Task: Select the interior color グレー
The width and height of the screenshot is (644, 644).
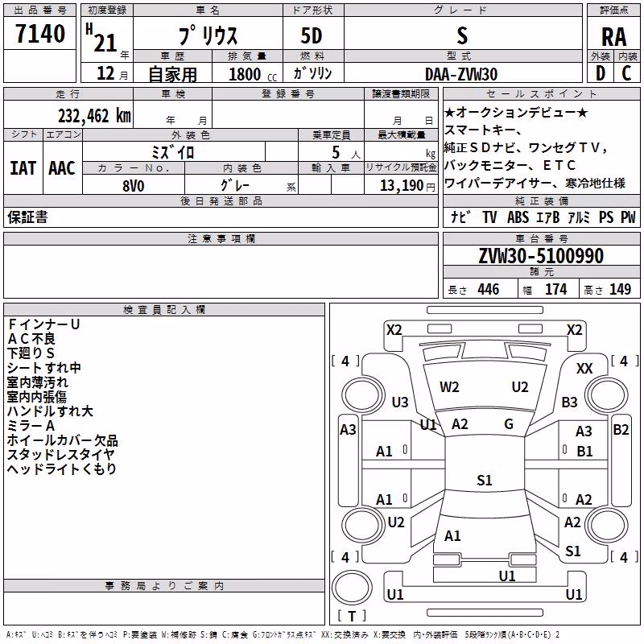Action: coord(235,185)
